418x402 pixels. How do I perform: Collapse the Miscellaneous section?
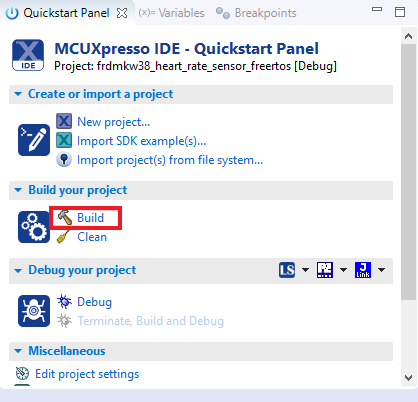click(x=18, y=351)
